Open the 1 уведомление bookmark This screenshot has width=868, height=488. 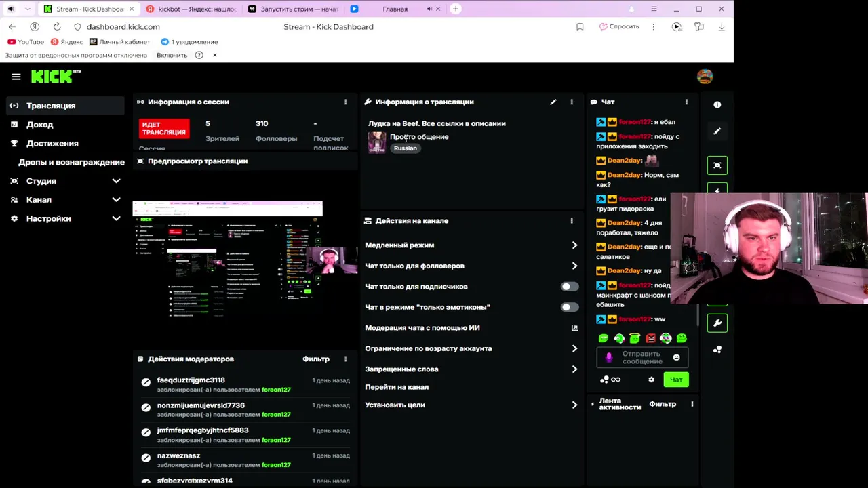click(x=189, y=42)
